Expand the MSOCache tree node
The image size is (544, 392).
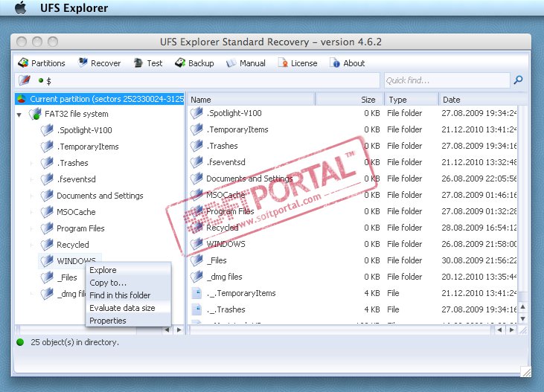(x=32, y=212)
